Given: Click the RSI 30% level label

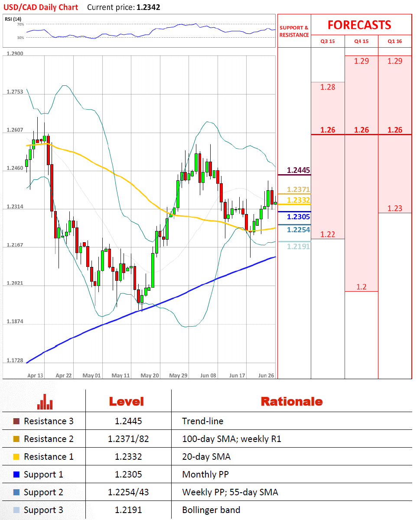Looking at the screenshot, I should pos(20,38).
